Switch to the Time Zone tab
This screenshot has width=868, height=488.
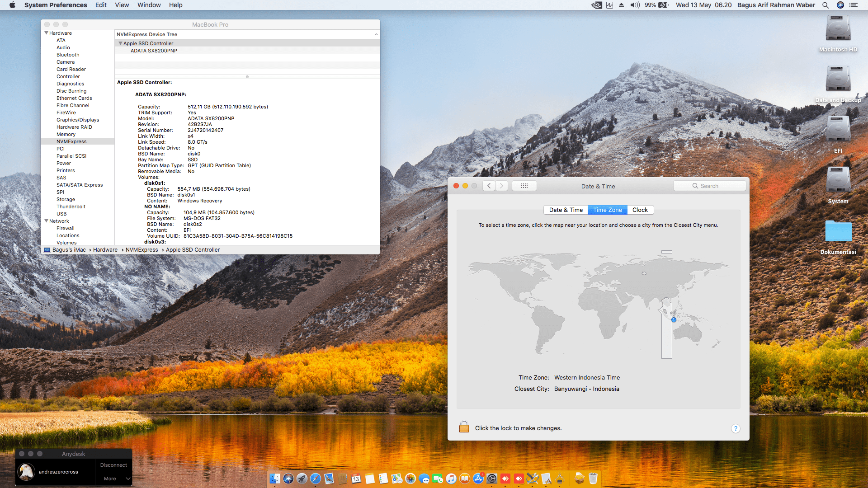pyautogui.click(x=607, y=210)
